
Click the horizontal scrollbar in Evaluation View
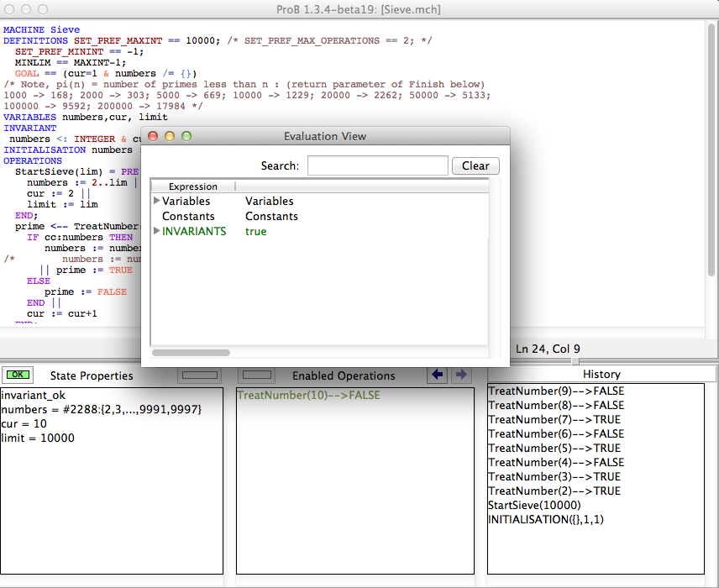pos(191,353)
